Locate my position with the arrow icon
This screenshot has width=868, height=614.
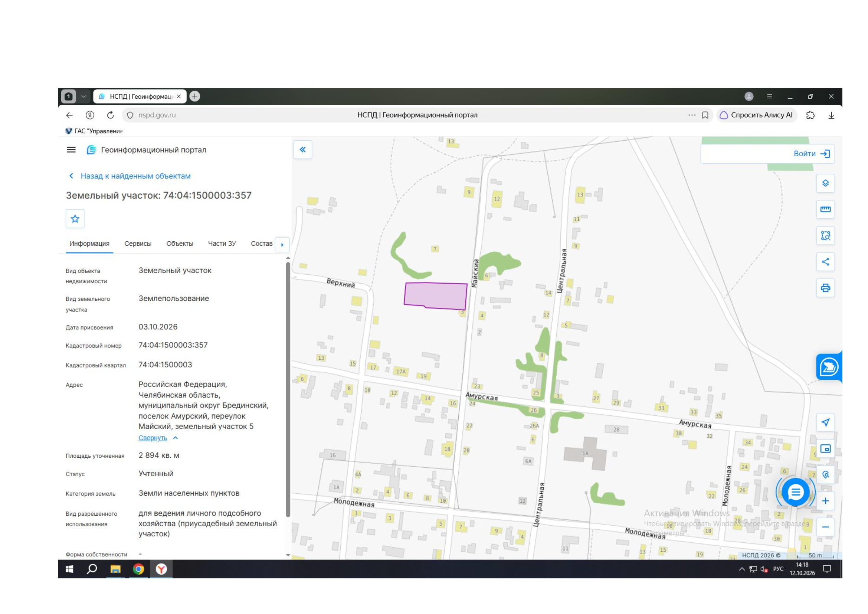pyautogui.click(x=825, y=422)
